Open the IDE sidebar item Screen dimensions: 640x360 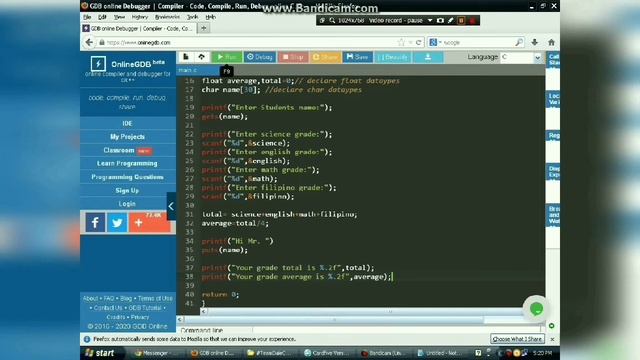click(127, 123)
